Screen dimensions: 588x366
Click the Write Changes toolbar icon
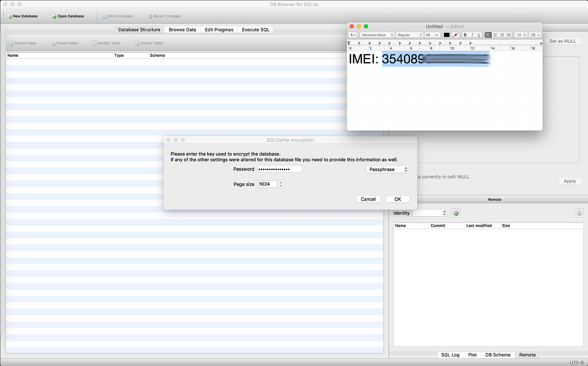(104, 16)
